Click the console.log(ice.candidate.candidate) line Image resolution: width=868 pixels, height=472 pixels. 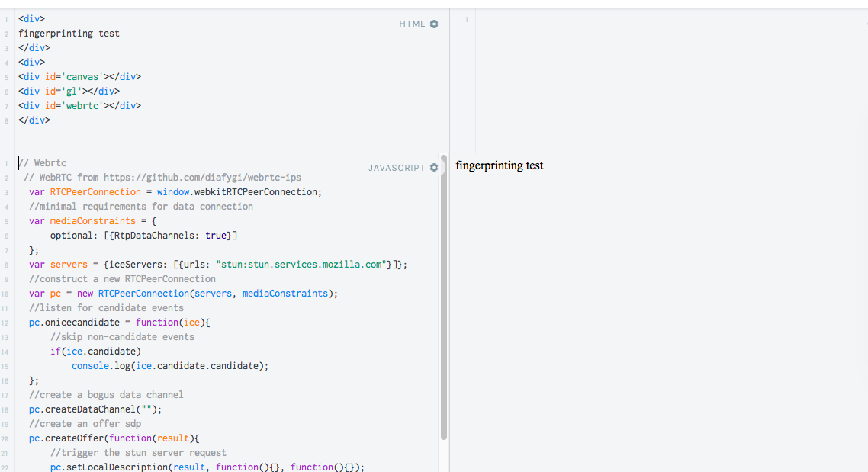click(170, 366)
